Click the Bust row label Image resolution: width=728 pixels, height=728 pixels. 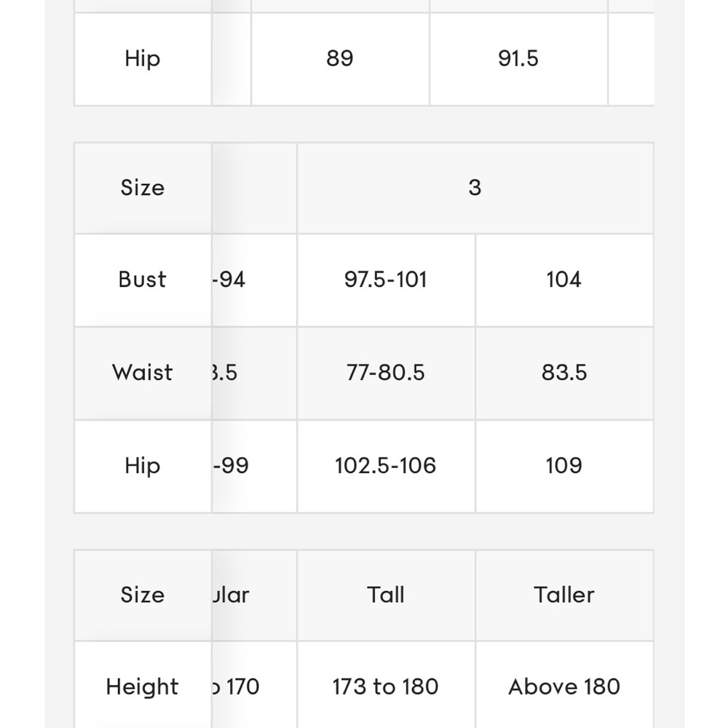pyautogui.click(x=143, y=280)
